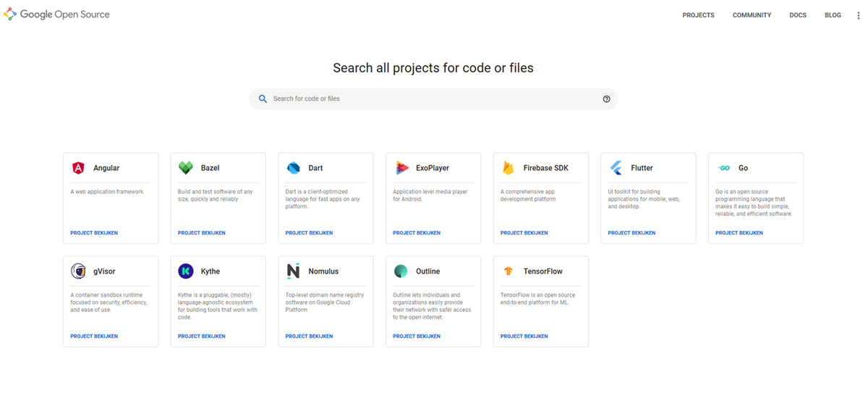Screen dimensions: 868x406
Task: Click the ExoPlayer logo icon
Action: coord(401,168)
